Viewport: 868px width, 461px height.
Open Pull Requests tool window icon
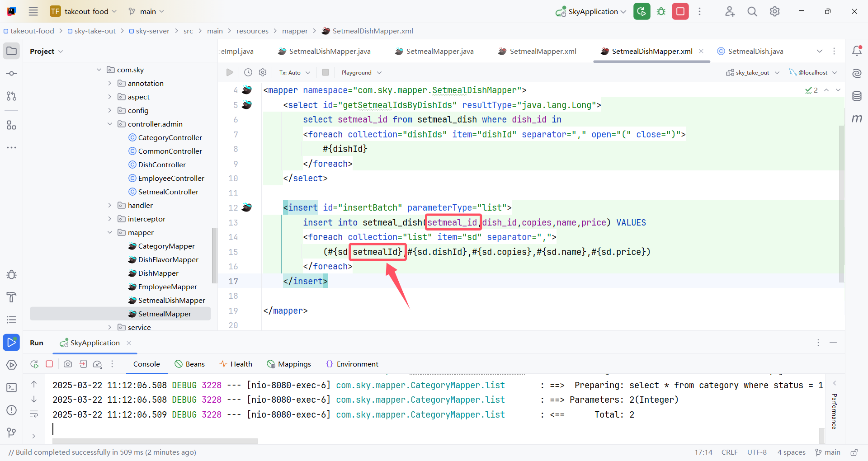pyautogui.click(x=12, y=96)
